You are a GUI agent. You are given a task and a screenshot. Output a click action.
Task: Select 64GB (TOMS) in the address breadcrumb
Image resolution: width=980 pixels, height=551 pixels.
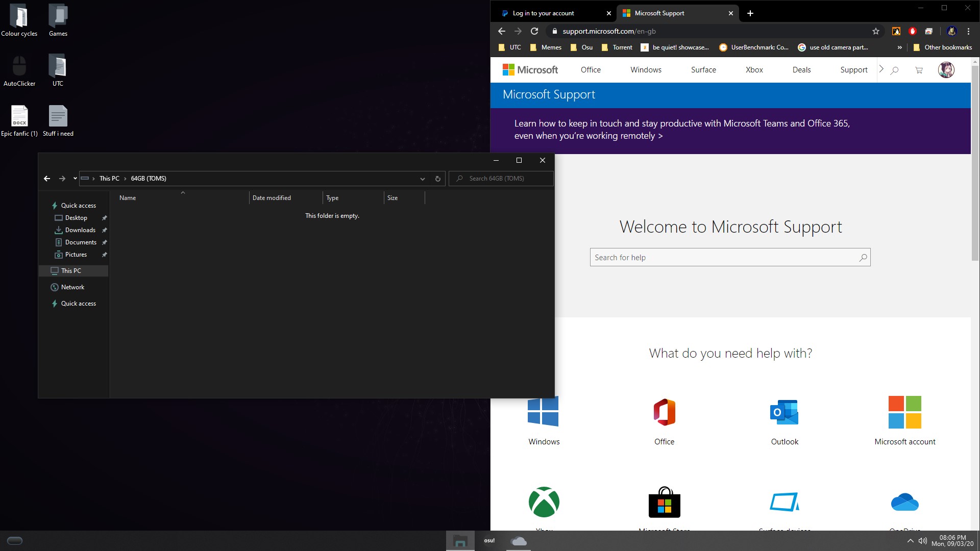coord(149,179)
